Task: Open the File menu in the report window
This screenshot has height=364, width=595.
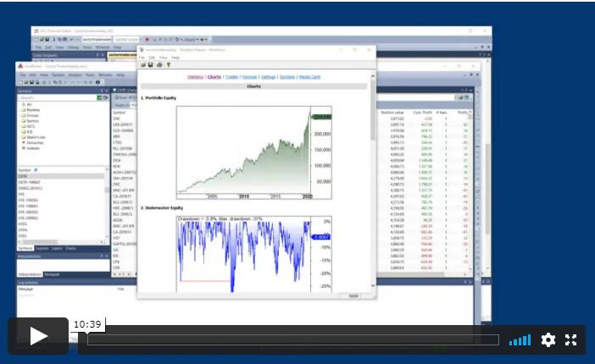Action: pyautogui.click(x=142, y=58)
